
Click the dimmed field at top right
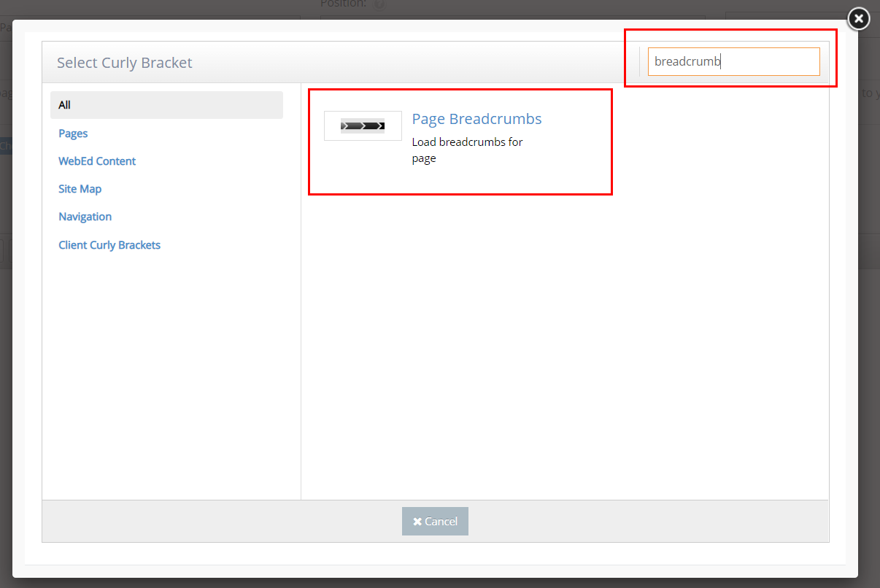781,16
